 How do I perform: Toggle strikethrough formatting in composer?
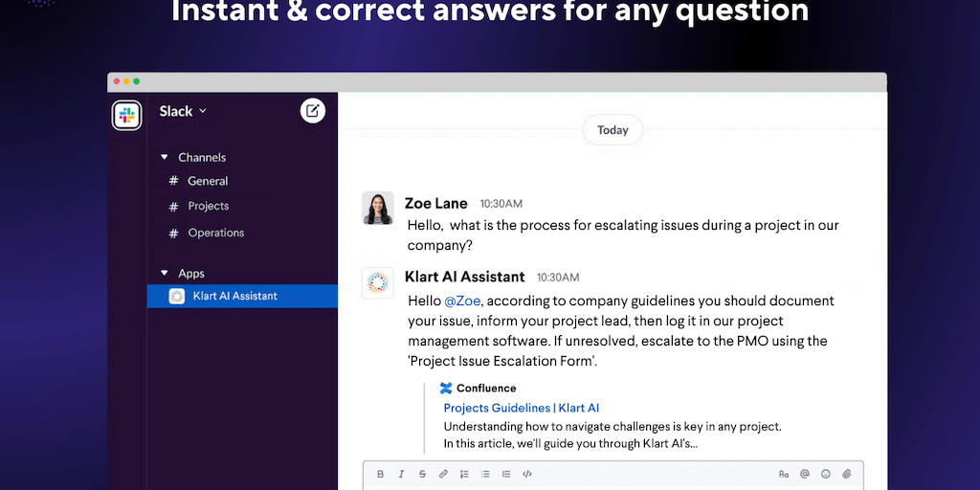(x=422, y=474)
